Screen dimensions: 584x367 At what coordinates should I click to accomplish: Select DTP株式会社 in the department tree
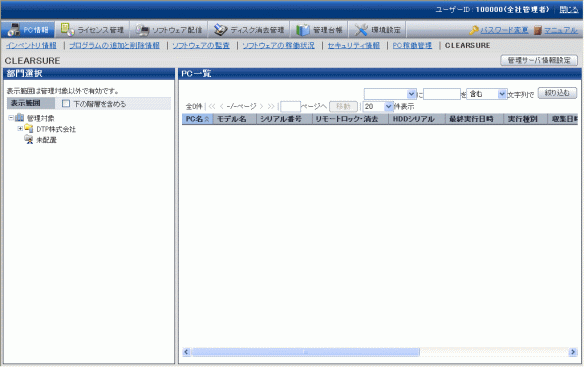56,129
